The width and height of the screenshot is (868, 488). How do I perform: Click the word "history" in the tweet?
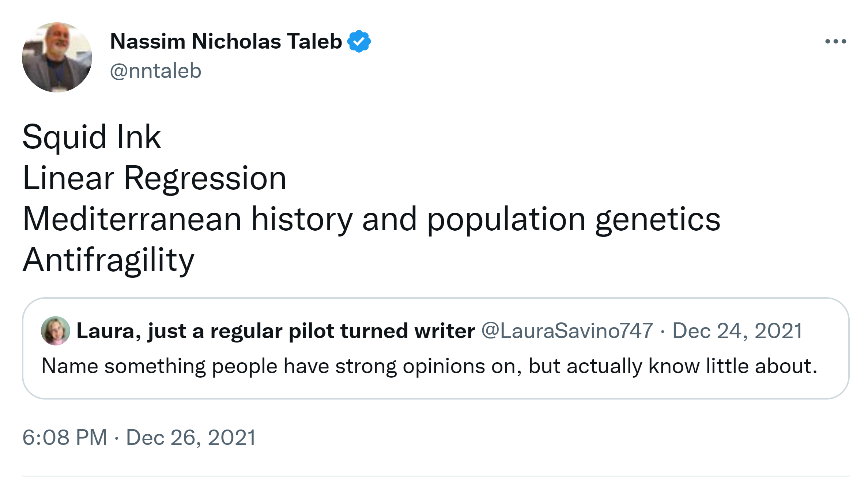[302, 219]
